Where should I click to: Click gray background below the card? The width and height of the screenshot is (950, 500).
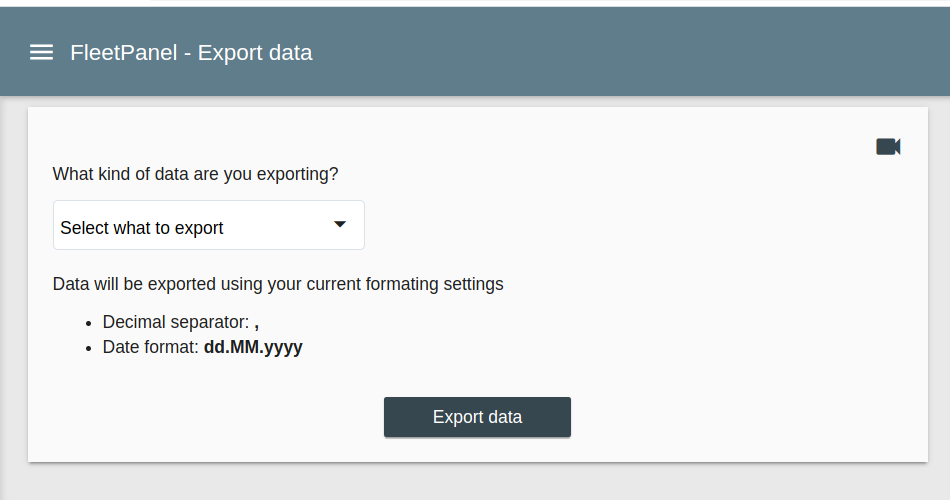[x=475, y=483]
